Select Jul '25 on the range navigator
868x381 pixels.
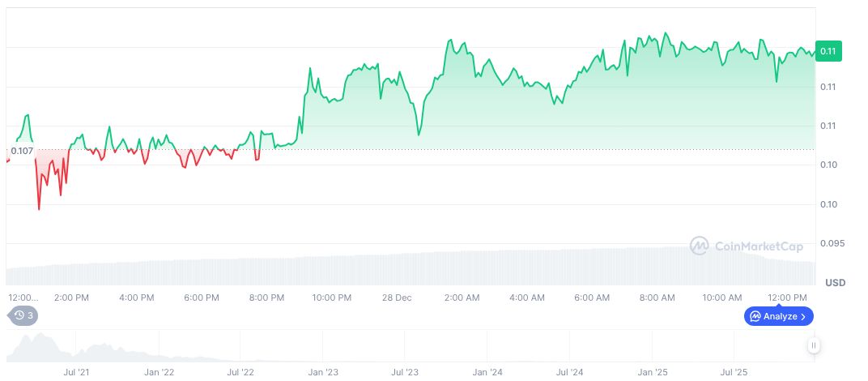[x=734, y=373]
